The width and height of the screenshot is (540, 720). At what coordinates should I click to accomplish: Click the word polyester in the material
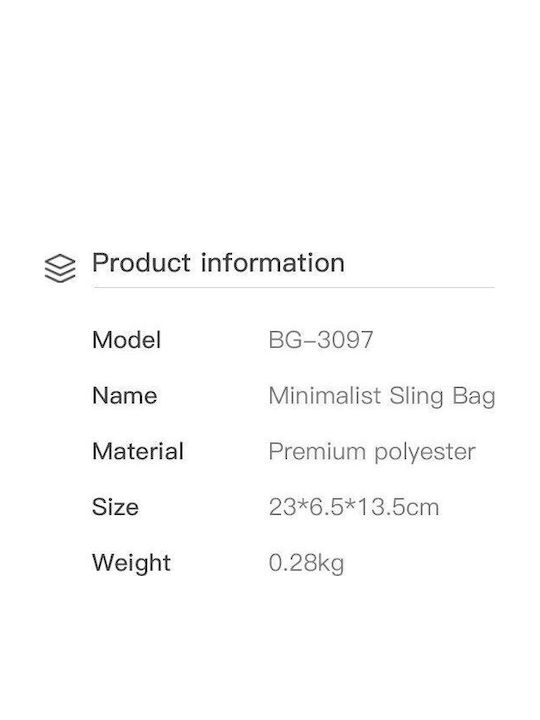(425, 453)
